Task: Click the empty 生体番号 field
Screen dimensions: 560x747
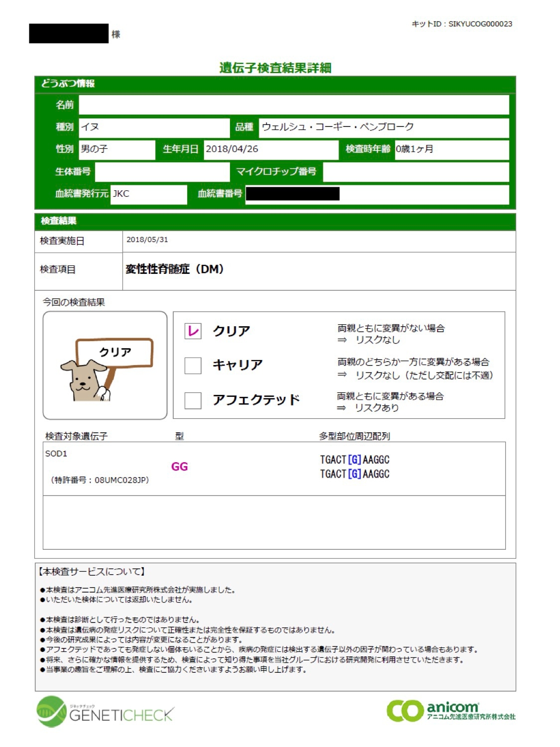Action: [x=162, y=172]
